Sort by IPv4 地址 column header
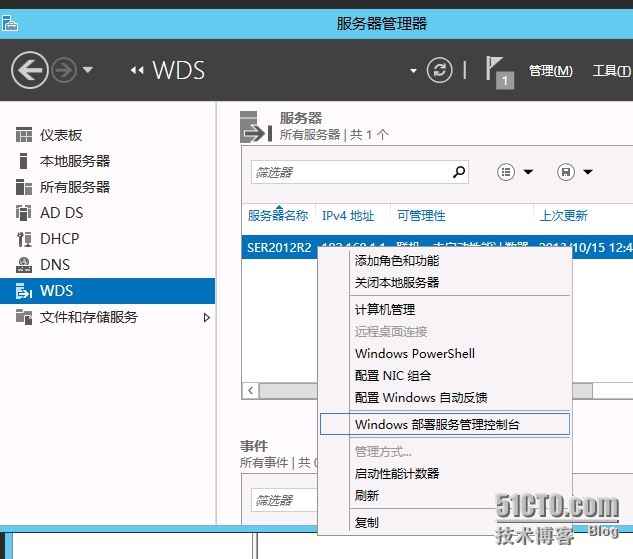 (348, 216)
